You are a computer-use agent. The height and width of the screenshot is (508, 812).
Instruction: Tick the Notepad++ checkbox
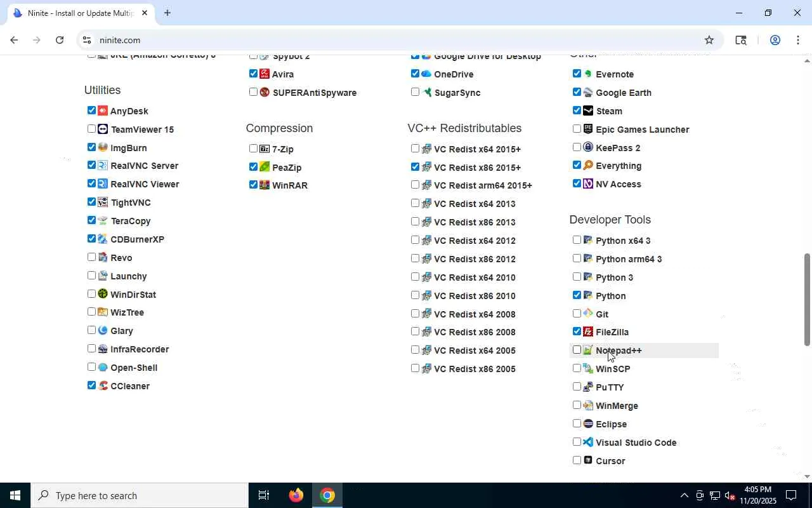coord(577,350)
